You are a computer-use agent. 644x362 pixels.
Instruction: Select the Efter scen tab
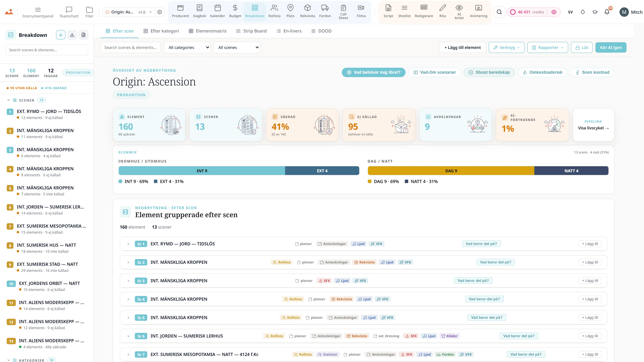(x=120, y=31)
